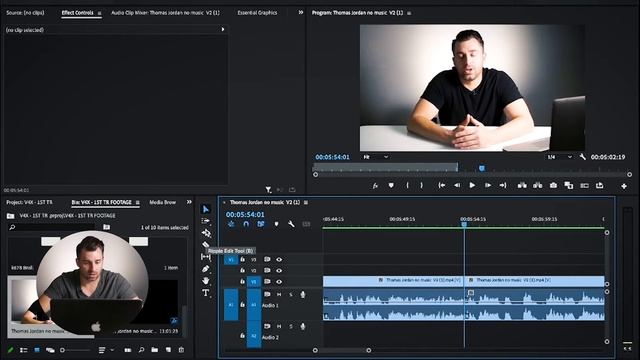
Task: Toggle global FX mute in Program monitor
Action: [x=375, y=186]
